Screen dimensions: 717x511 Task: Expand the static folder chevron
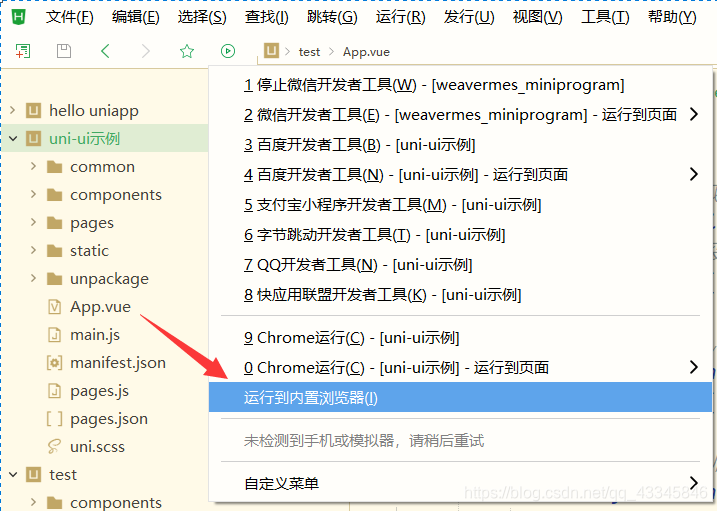[x=33, y=250]
